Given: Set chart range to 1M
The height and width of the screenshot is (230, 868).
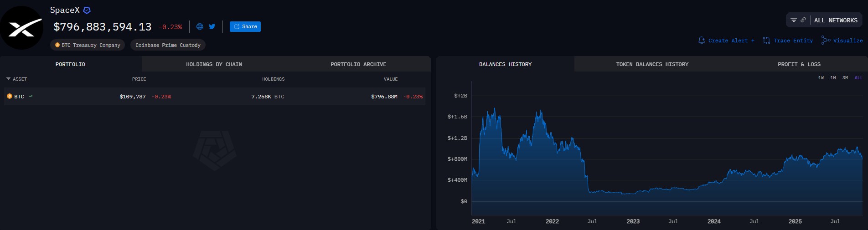Looking at the screenshot, I should coord(833,78).
